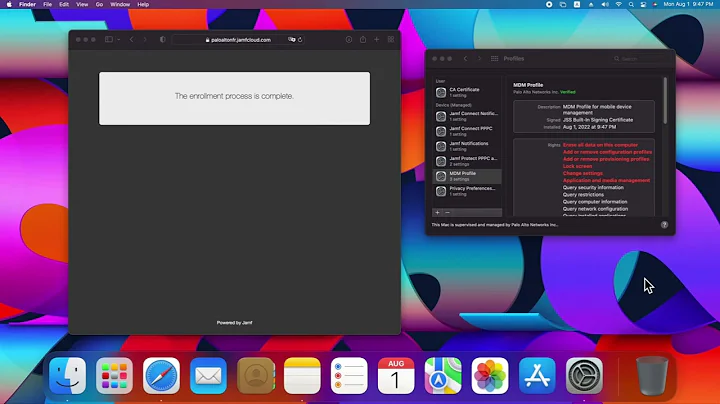Open the View menu

[82, 4]
